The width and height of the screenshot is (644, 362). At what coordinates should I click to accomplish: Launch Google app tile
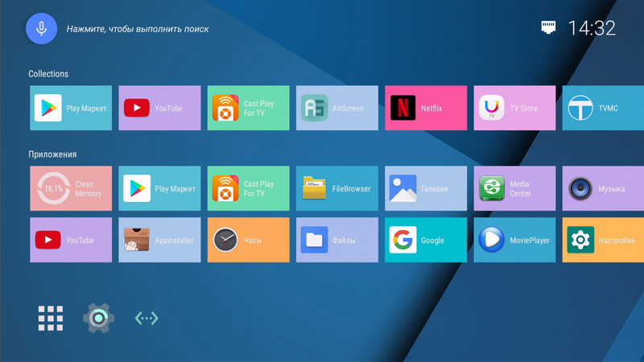(x=426, y=240)
